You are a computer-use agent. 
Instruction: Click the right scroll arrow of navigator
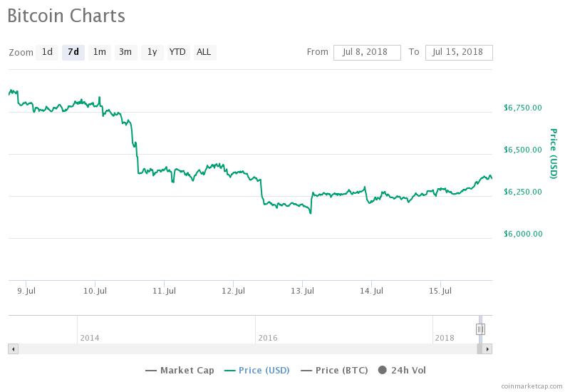[x=487, y=349]
